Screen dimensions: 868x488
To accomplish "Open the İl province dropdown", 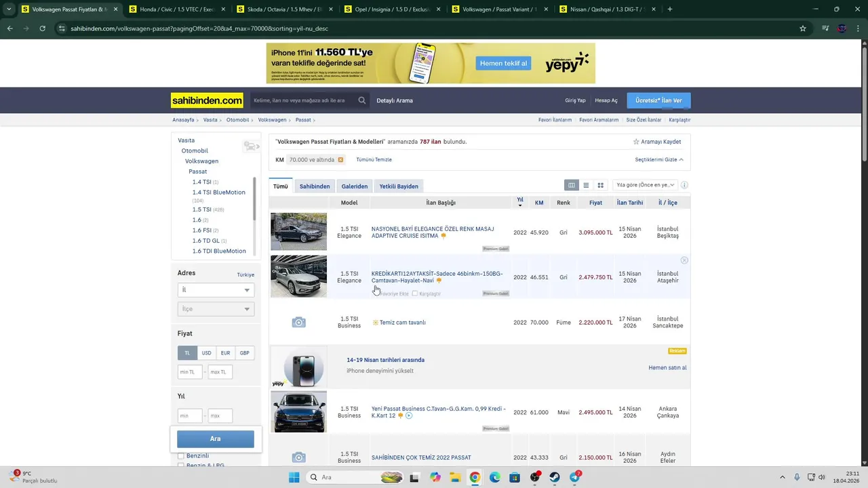I will point(216,290).
